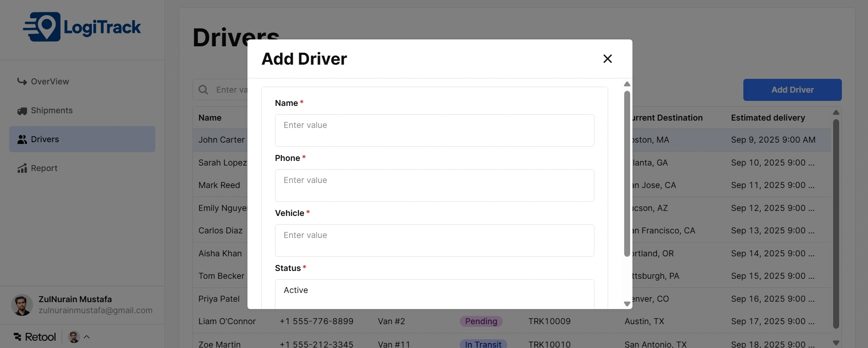
Task: Click the OverView arrow icon
Action: (22, 82)
